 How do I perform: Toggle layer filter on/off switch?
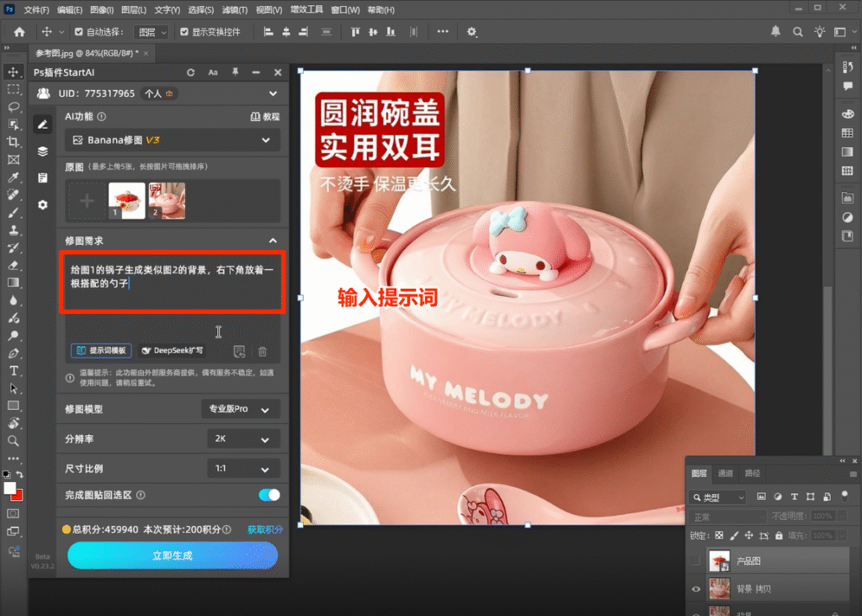(845, 496)
